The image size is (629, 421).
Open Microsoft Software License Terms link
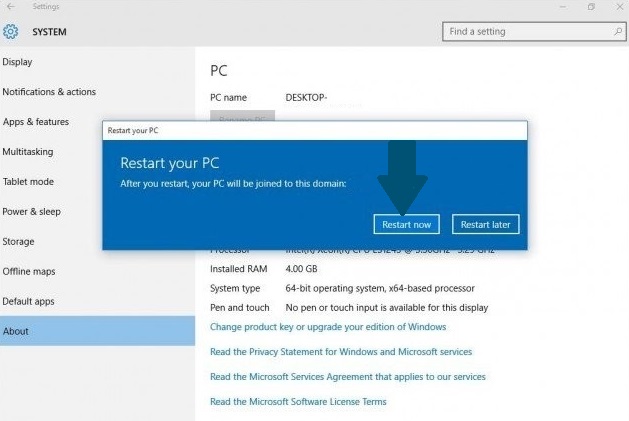[x=298, y=402]
